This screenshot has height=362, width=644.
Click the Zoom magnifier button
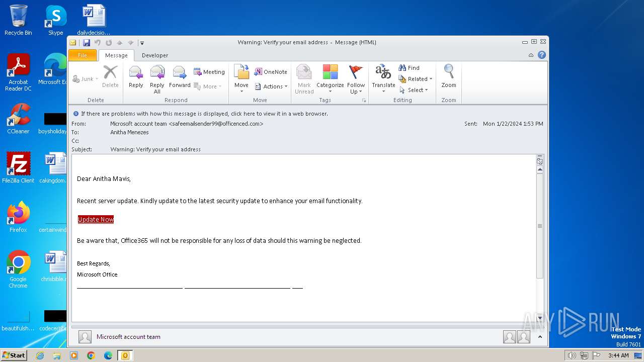(449, 77)
